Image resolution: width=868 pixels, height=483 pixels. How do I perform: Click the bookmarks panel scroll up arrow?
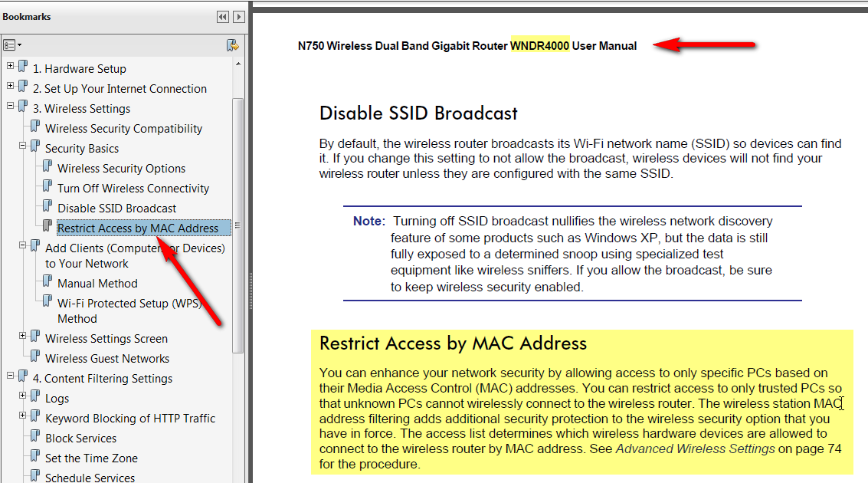pyautogui.click(x=238, y=64)
